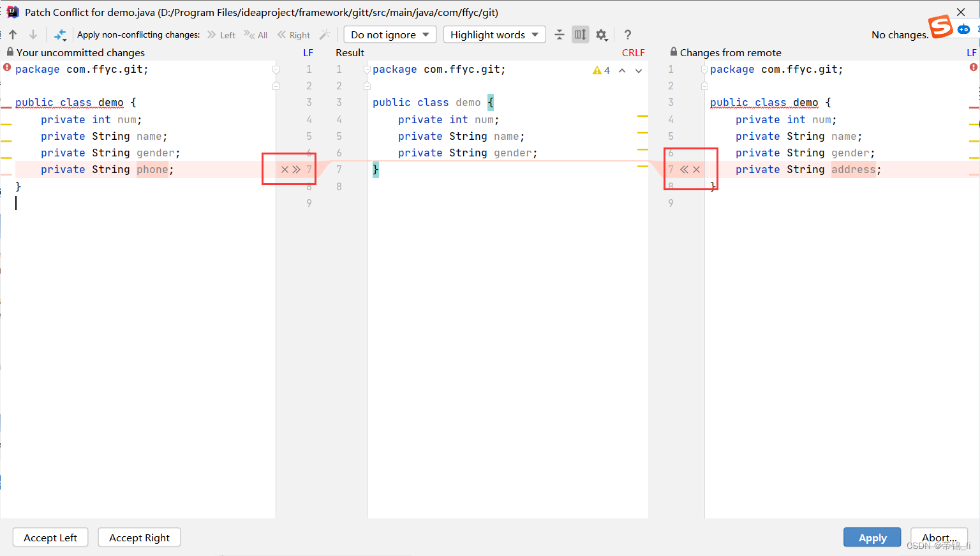Apply the merge result
The height and width of the screenshot is (556, 980).
872,537
